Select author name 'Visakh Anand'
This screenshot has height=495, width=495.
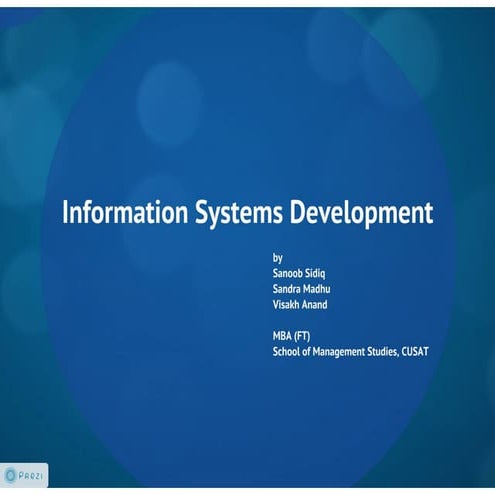(x=300, y=304)
